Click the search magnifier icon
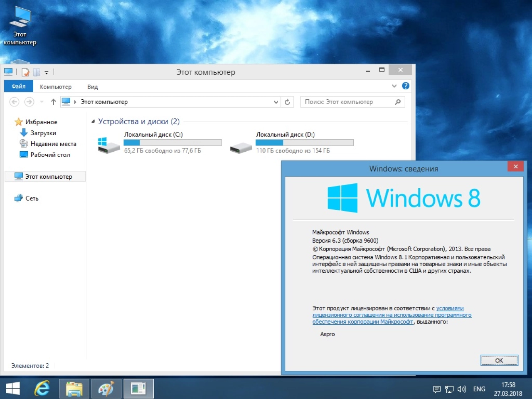Screen dimensions: 532x399 coord(398,102)
